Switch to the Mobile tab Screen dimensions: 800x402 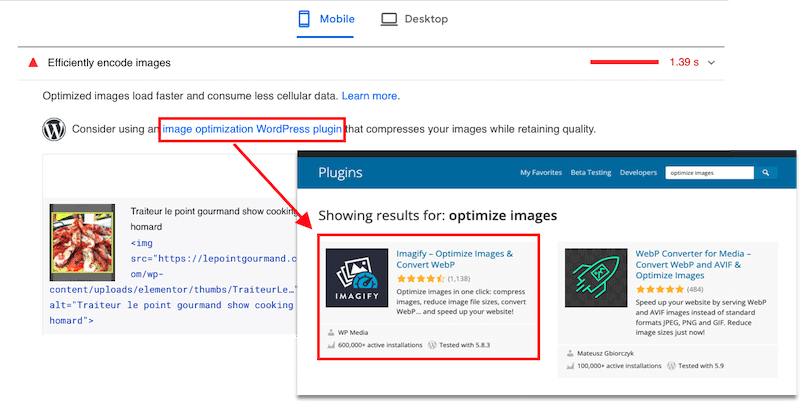[x=326, y=19]
